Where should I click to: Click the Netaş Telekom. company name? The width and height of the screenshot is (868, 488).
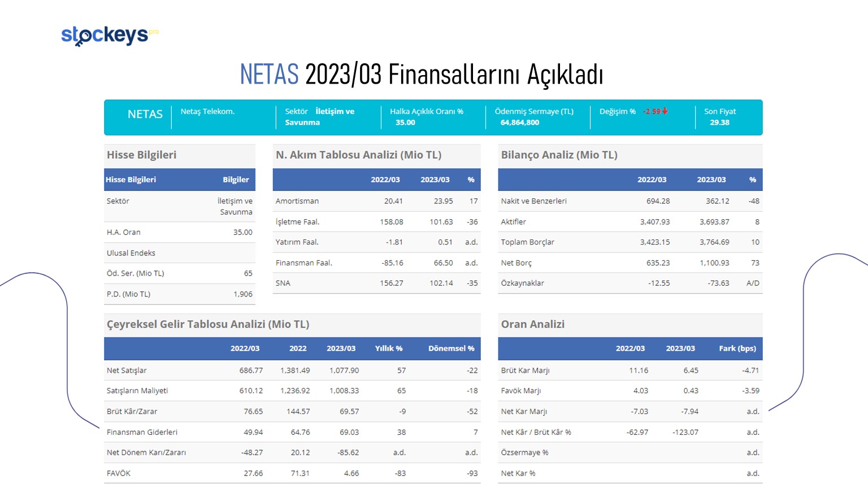tap(207, 111)
